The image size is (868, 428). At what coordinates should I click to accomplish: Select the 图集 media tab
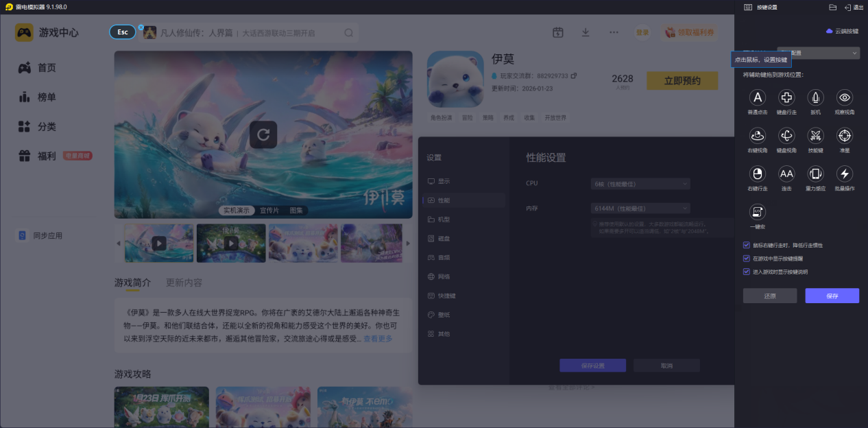coord(296,211)
